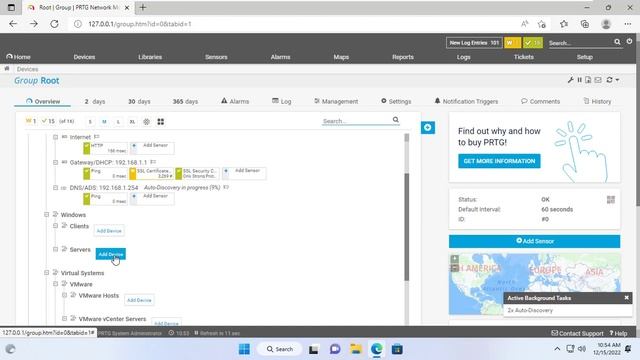This screenshot has height=360, width=640.
Task: Click flag icon next to Gateway/DHCP device
Action: pos(153,162)
